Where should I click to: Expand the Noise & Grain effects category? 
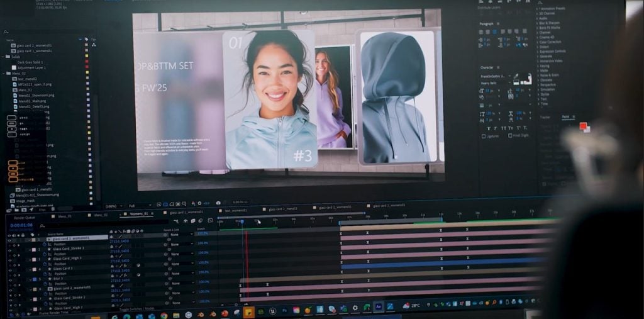(x=537, y=76)
